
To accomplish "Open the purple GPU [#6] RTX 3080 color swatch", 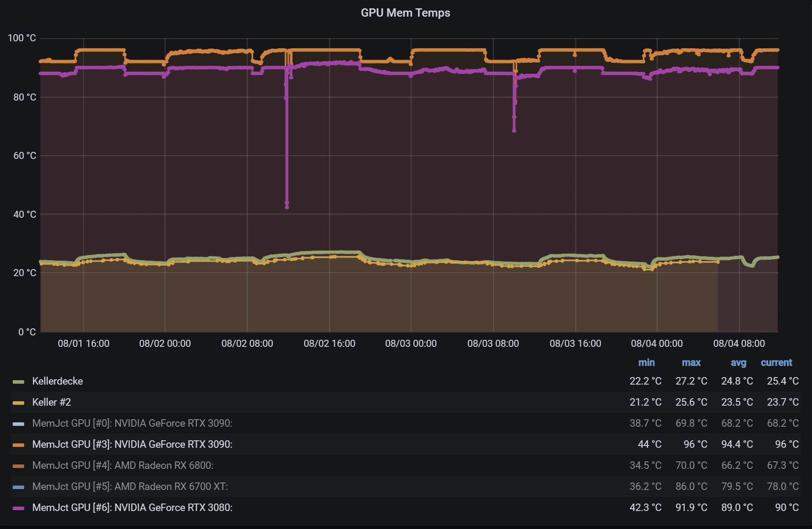I will click(18, 508).
